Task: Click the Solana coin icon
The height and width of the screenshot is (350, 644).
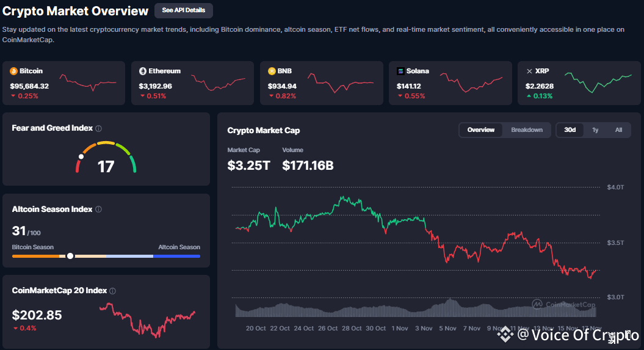Action: coord(400,71)
